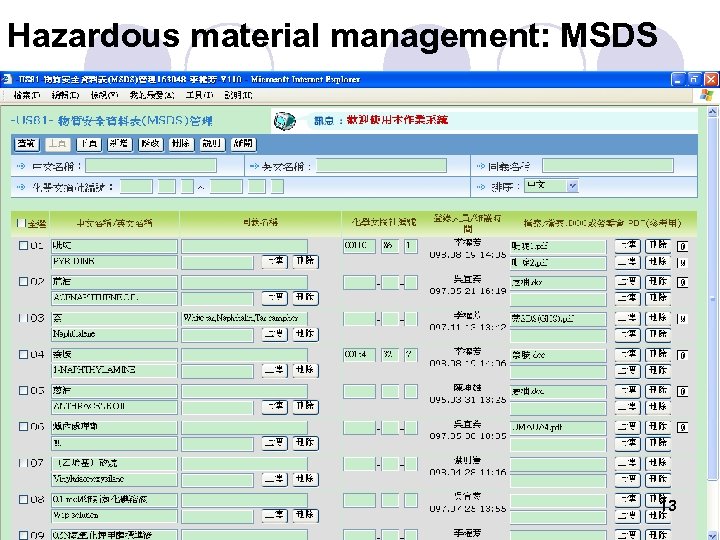Tick the checkbox for row 05
Image resolution: width=720 pixels, height=540 pixels.
(23, 390)
